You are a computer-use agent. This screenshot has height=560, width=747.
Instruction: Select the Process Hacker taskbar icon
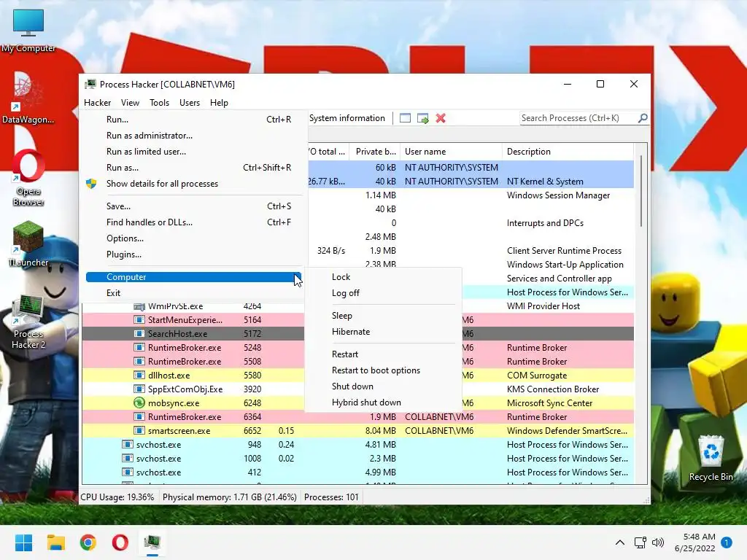[152, 542]
